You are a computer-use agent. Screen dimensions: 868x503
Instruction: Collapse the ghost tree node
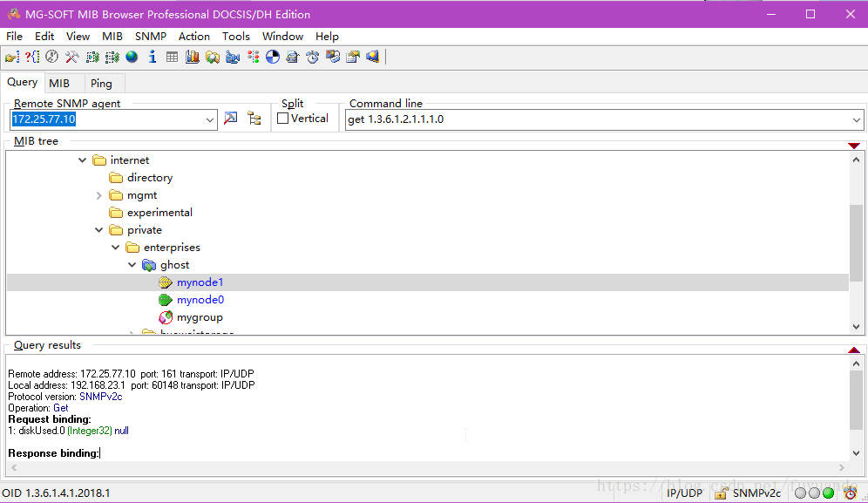[x=132, y=265]
